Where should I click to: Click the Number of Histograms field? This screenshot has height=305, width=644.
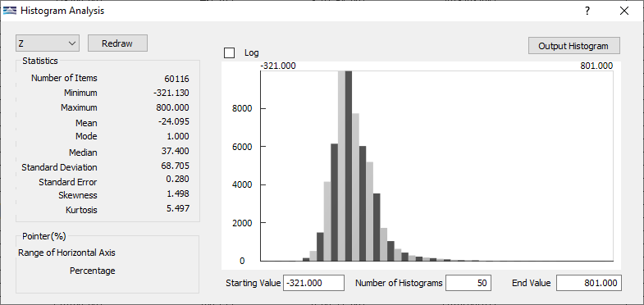point(468,283)
